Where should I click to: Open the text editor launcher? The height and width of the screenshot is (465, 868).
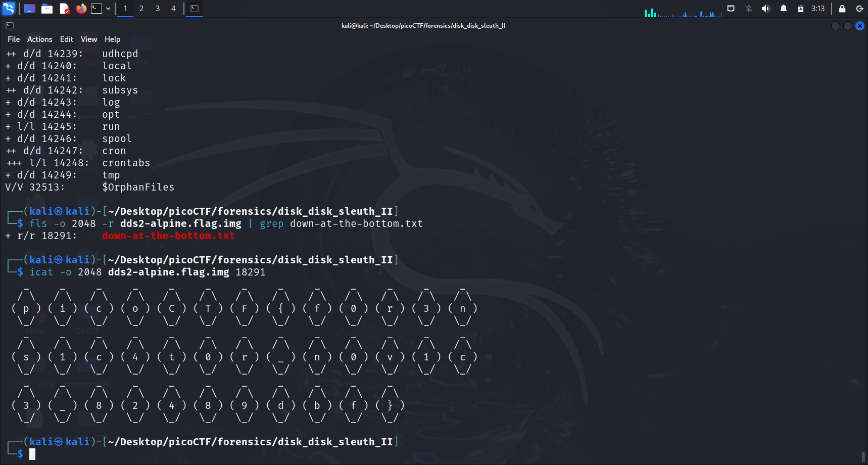64,9
